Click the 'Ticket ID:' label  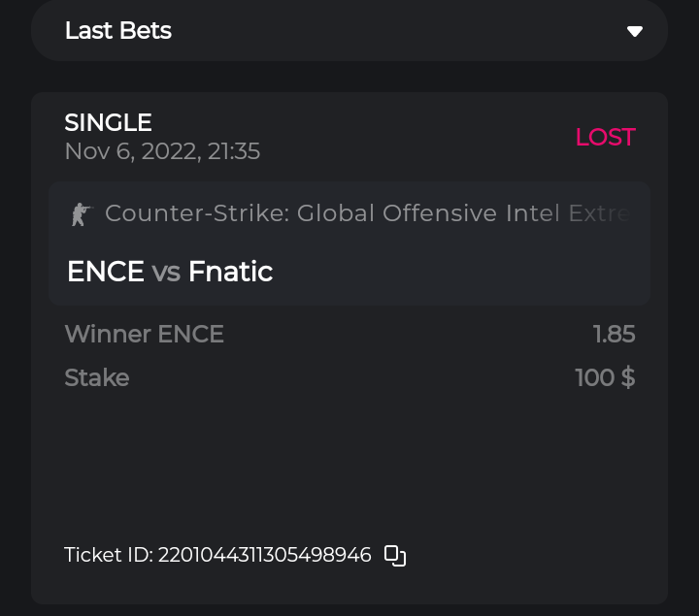108,556
